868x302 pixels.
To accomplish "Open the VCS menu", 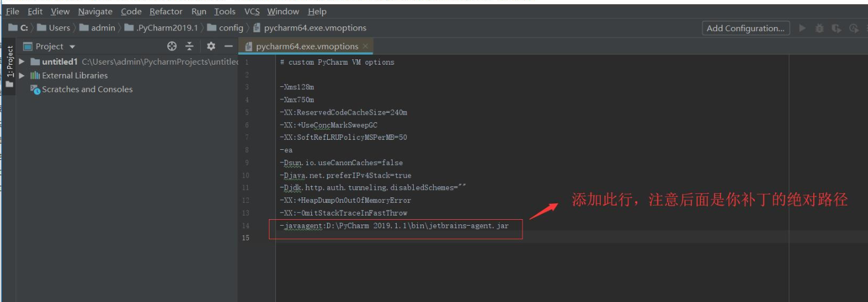I will click(x=252, y=11).
